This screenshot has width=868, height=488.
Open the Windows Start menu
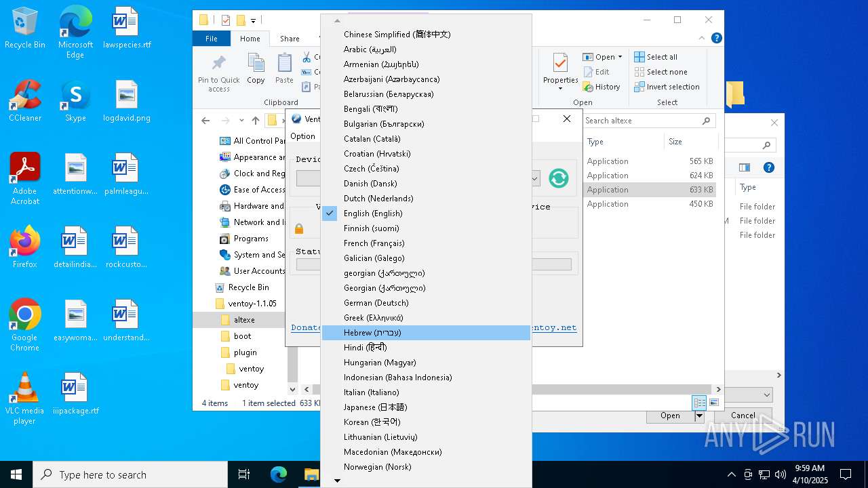click(x=16, y=474)
